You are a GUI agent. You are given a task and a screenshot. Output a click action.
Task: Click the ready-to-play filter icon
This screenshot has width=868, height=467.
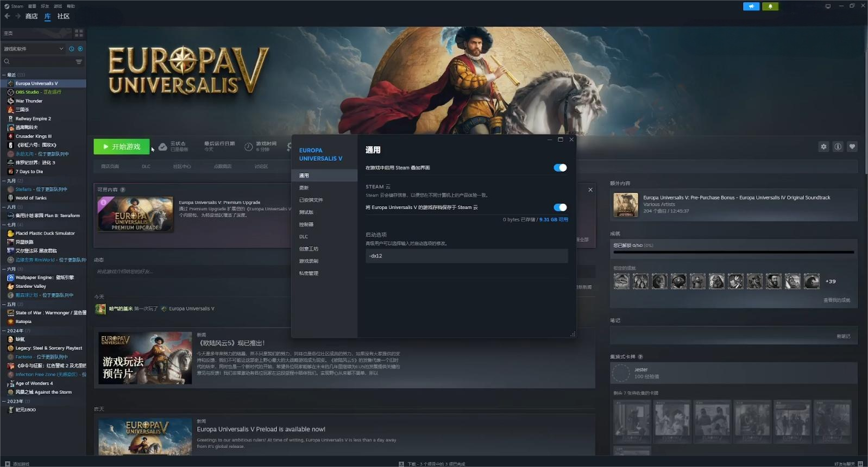pyautogui.click(x=80, y=49)
